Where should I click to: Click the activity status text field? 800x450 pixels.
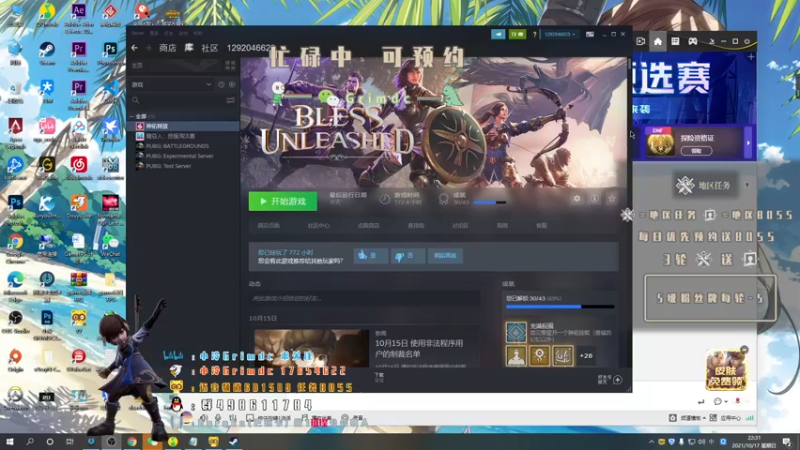(364, 298)
